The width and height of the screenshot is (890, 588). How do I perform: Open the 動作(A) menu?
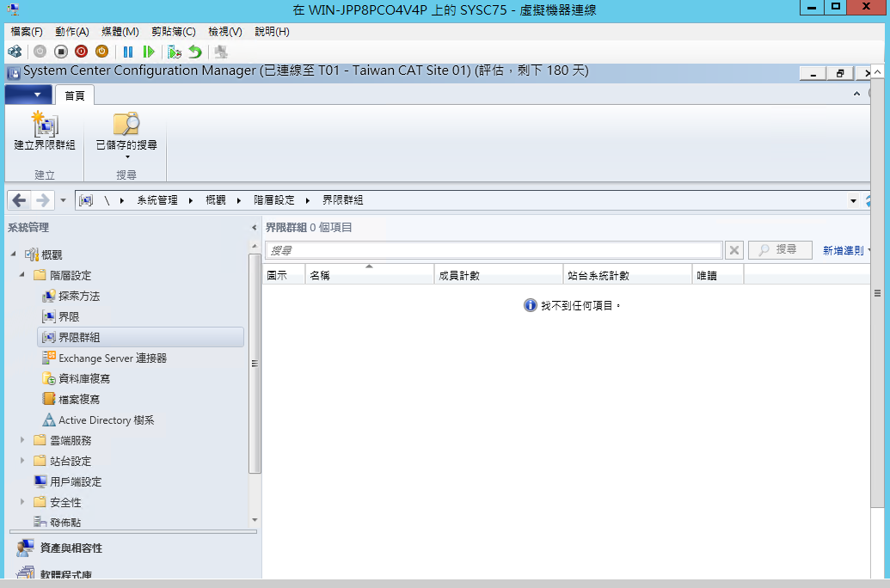click(x=72, y=32)
